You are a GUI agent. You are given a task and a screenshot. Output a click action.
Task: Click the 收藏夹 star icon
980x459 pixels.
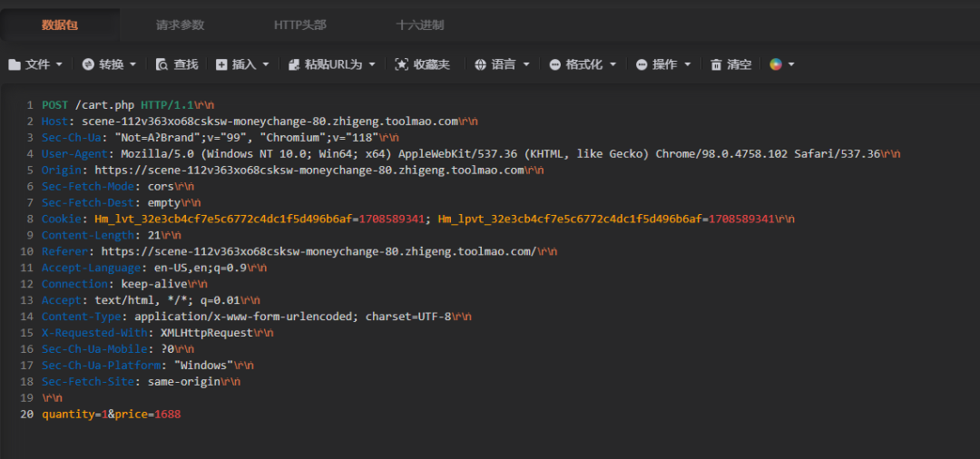(401, 64)
